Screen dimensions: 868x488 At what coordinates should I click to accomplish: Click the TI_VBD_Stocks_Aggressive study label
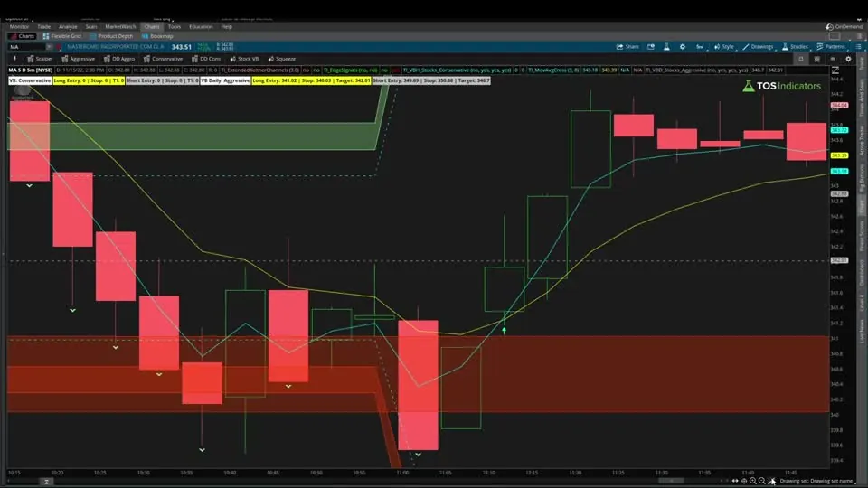coord(696,70)
